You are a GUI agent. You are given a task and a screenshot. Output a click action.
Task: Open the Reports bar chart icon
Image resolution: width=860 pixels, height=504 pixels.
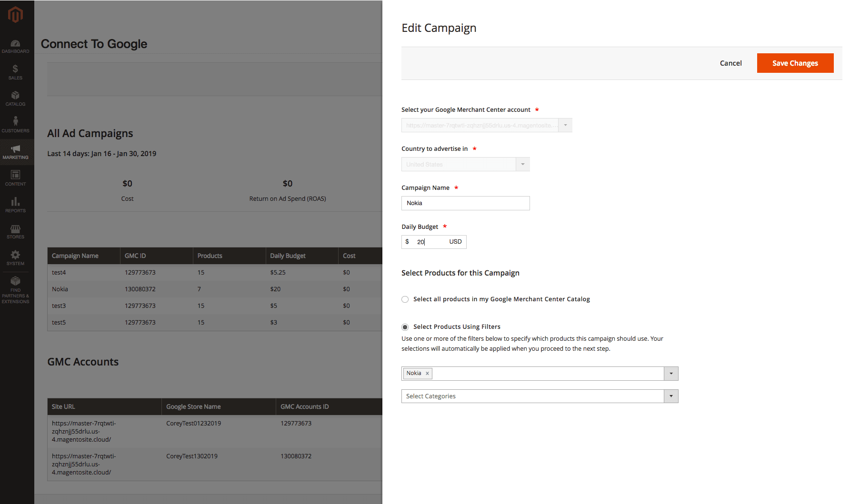pyautogui.click(x=15, y=202)
